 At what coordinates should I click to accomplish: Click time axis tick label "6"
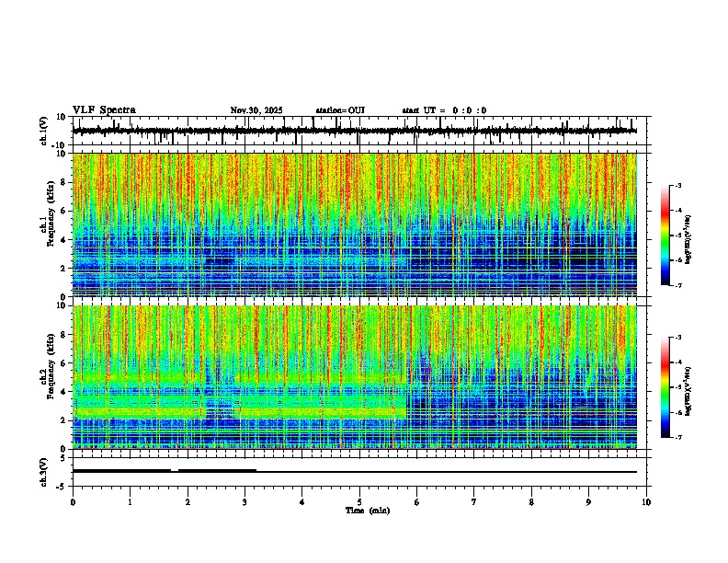tap(417, 502)
